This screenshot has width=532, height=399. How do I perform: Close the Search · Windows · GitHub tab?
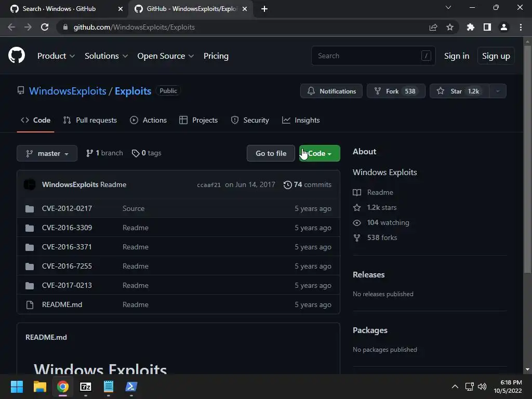[120, 9]
